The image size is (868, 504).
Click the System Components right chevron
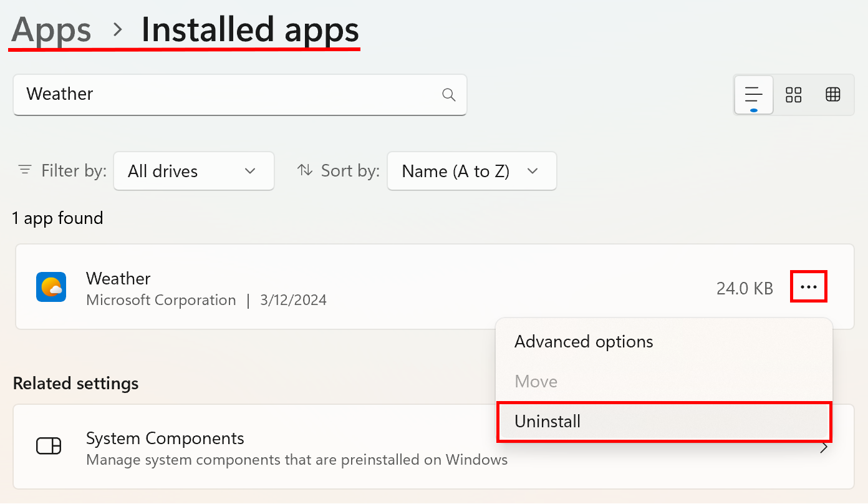824,447
